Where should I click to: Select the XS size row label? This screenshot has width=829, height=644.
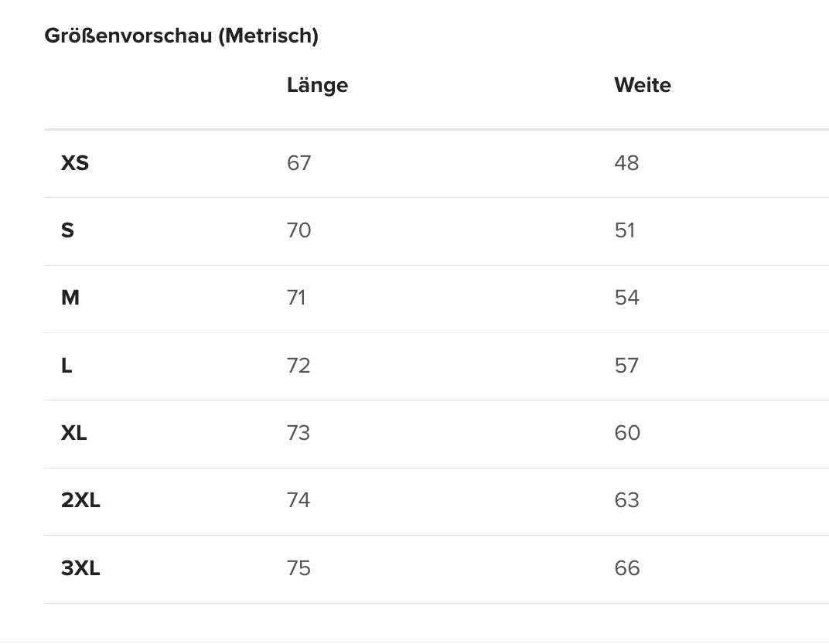tap(75, 163)
